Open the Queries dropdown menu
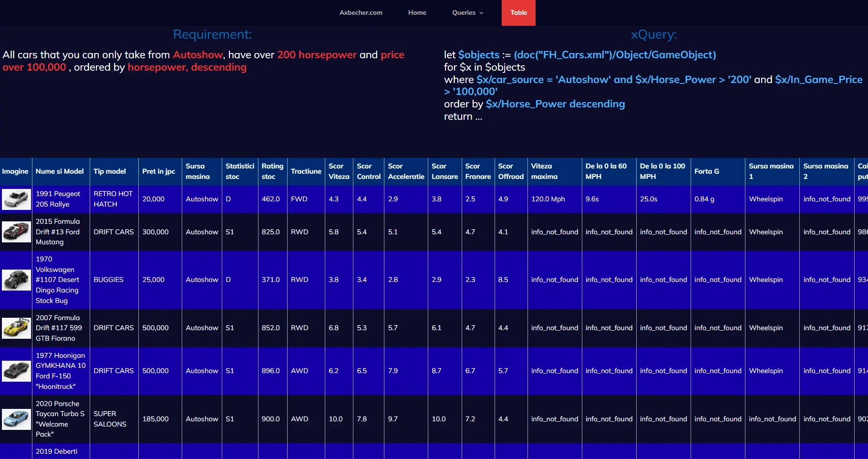The image size is (868, 459). (x=467, y=13)
